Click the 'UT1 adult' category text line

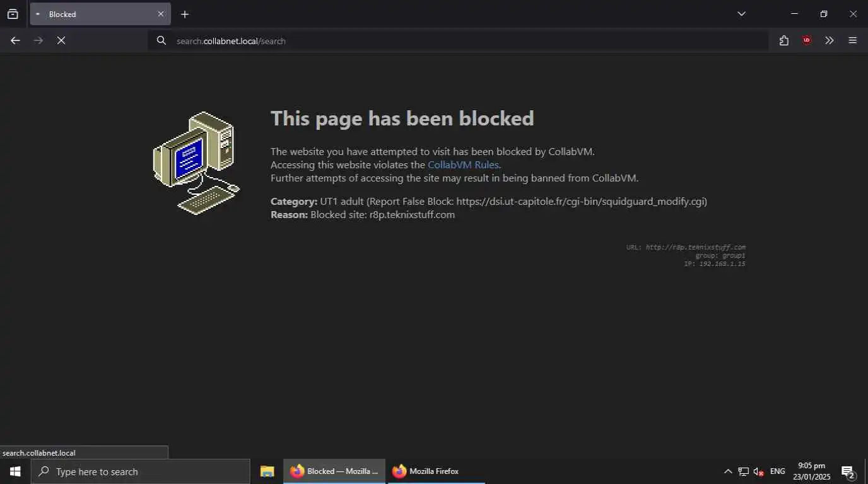[489, 201]
